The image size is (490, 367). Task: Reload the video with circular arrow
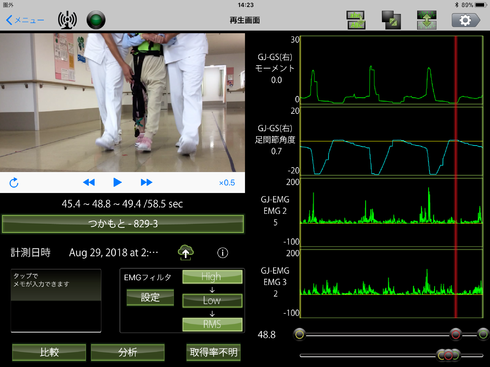[14, 183]
